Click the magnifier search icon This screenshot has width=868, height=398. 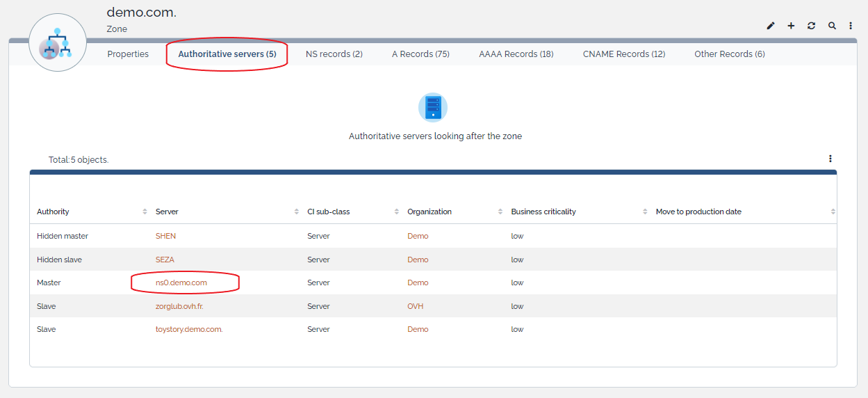click(x=832, y=26)
